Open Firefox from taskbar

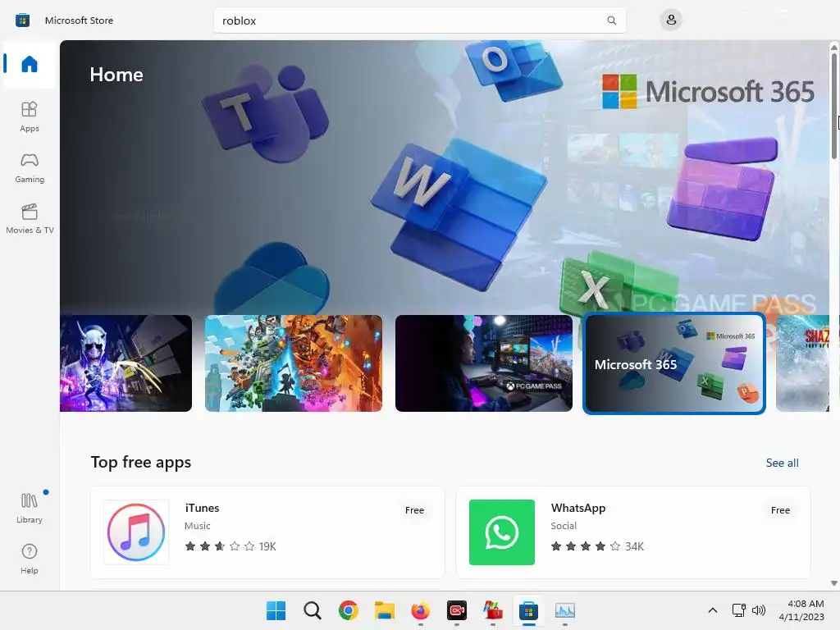pos(421,610)
